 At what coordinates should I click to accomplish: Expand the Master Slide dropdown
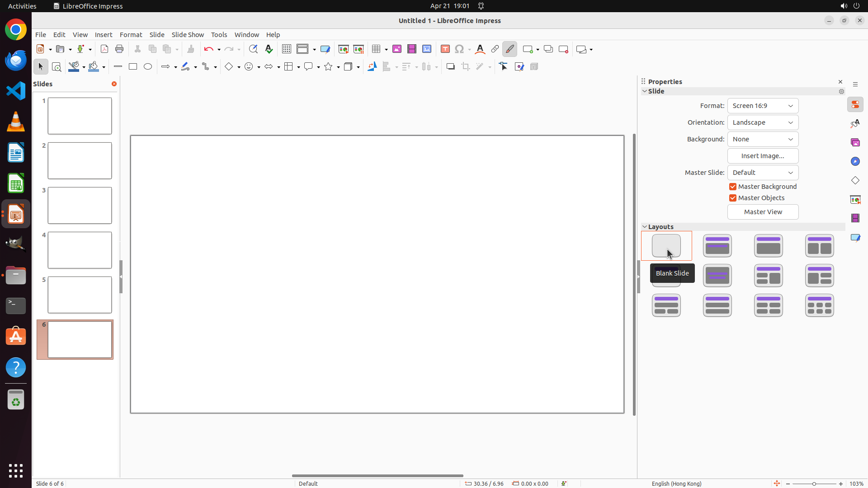763,173
